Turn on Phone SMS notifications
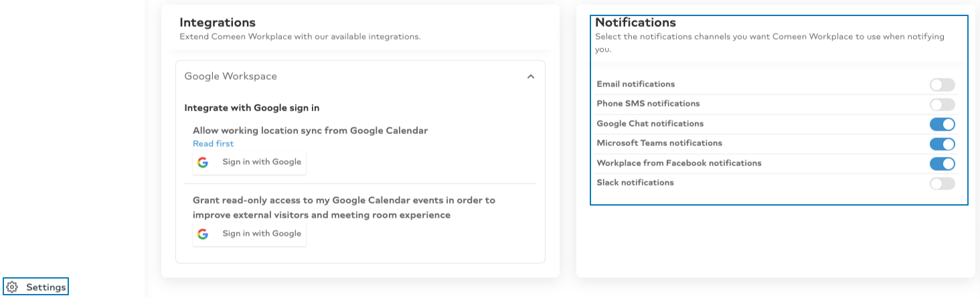The image size is (980, 298). point(942,104)
